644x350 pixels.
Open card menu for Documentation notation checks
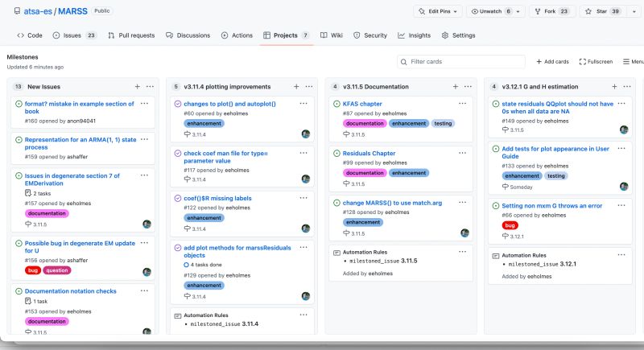144,290
